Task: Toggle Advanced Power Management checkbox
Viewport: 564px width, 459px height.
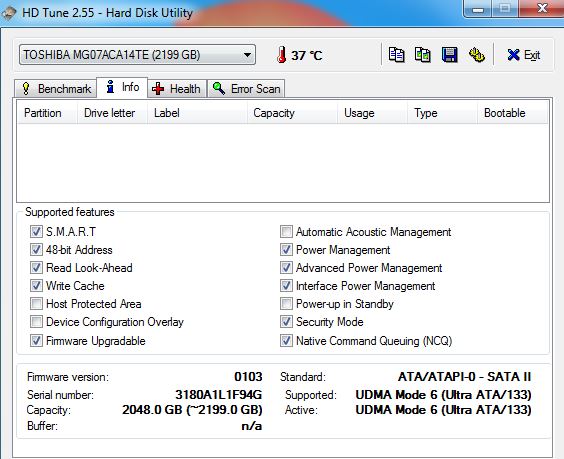Action: 286,268
